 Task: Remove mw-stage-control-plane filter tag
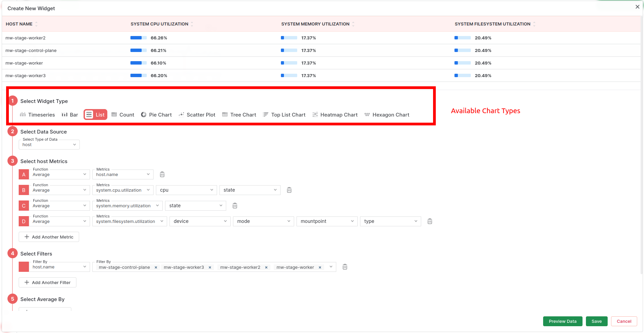pyautogui.click(x=156, y=267)
